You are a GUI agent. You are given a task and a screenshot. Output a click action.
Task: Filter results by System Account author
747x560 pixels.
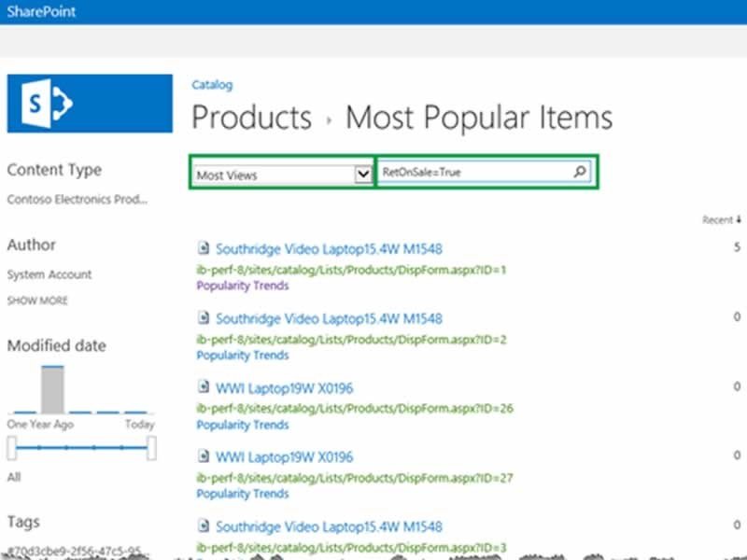coord(49,274)
